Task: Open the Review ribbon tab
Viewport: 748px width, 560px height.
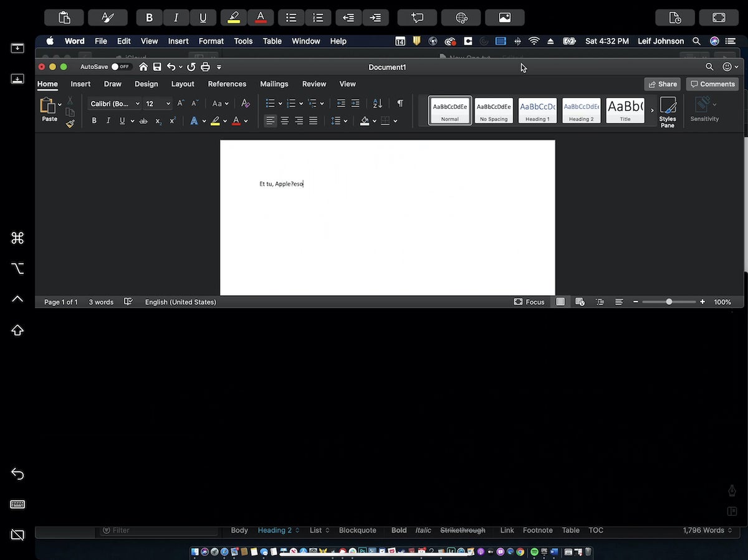Action: (314, 84)
